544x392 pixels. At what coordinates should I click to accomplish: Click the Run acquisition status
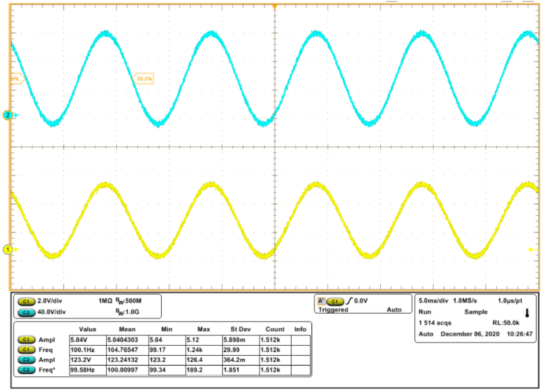[425, 312]
